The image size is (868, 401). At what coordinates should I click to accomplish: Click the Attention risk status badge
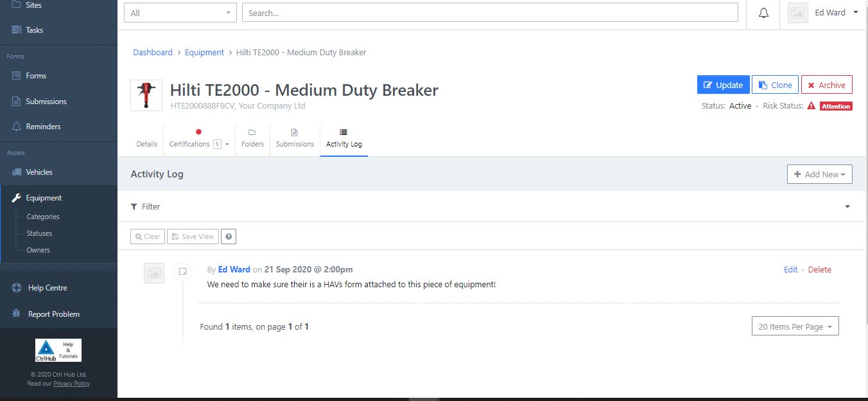836,106
